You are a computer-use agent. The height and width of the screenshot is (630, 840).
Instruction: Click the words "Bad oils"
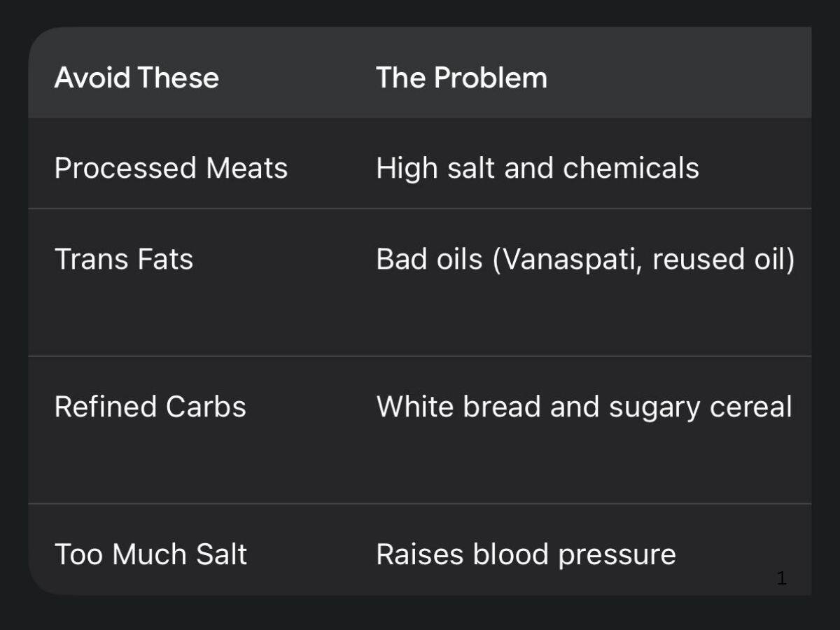pos(429,260)
